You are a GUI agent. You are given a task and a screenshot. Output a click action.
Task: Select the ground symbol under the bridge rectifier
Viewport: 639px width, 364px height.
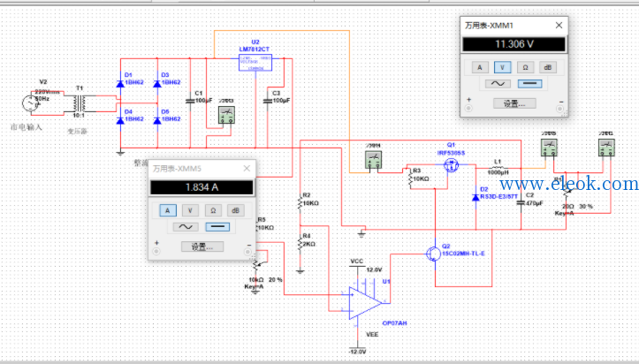[x=120, y=154]
